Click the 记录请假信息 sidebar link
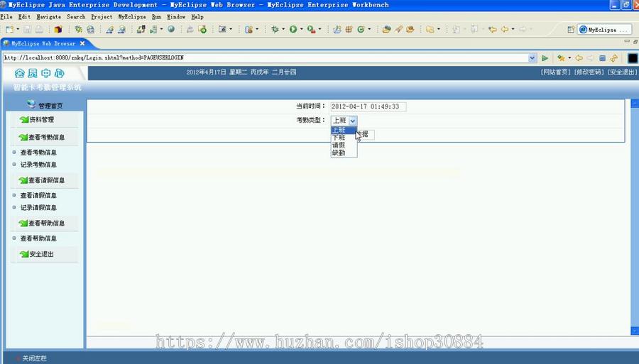The height and width of the screenshot is (364, 639). coord(38,208)
